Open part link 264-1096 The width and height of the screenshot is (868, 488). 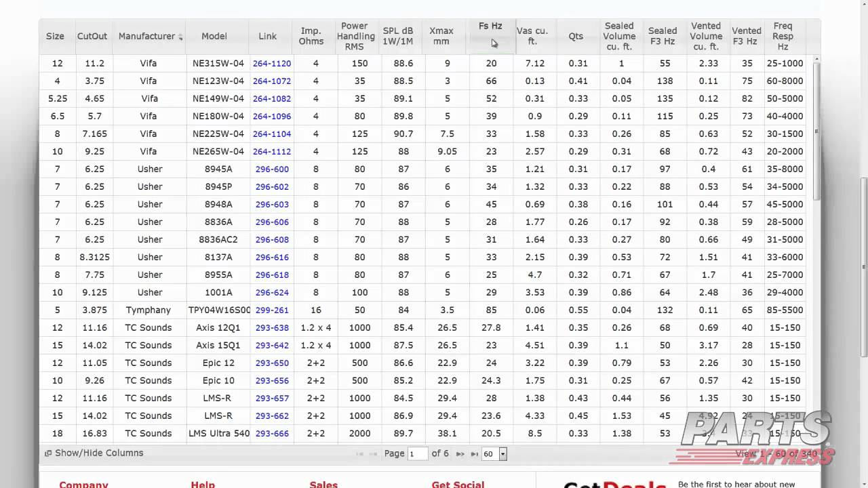pos(272,116)
